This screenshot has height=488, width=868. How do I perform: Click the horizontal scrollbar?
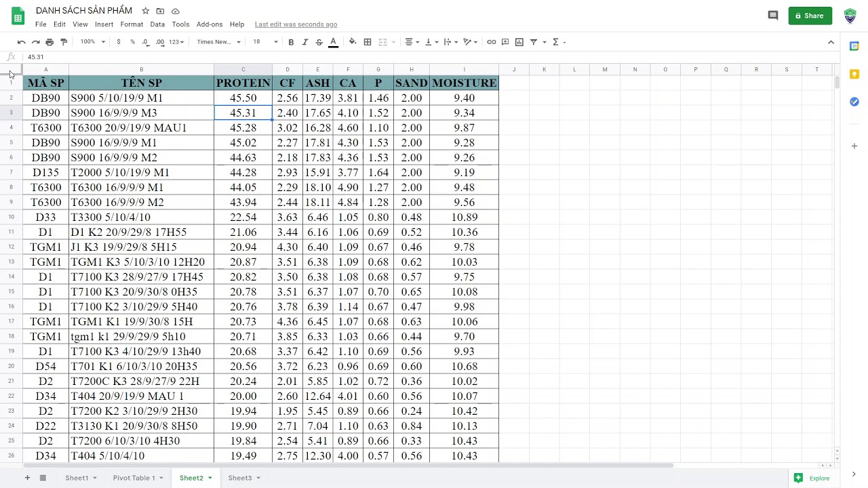coord(349,466)
